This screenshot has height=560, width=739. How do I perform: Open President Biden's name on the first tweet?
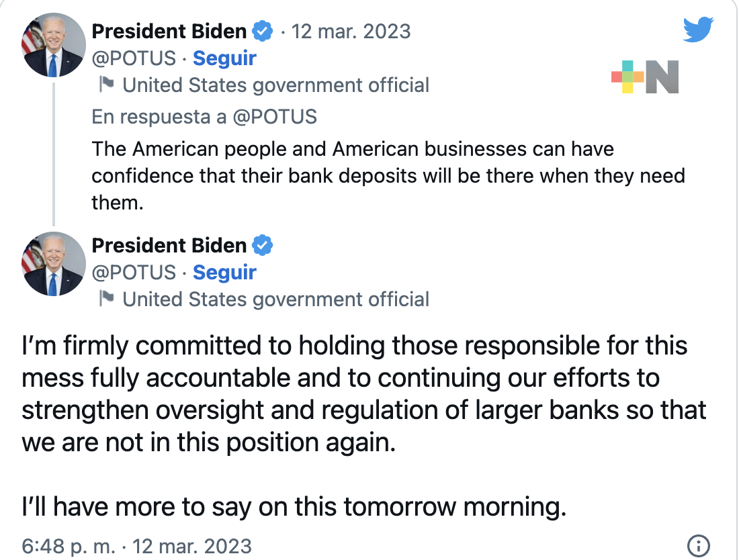tap(170, 31)
